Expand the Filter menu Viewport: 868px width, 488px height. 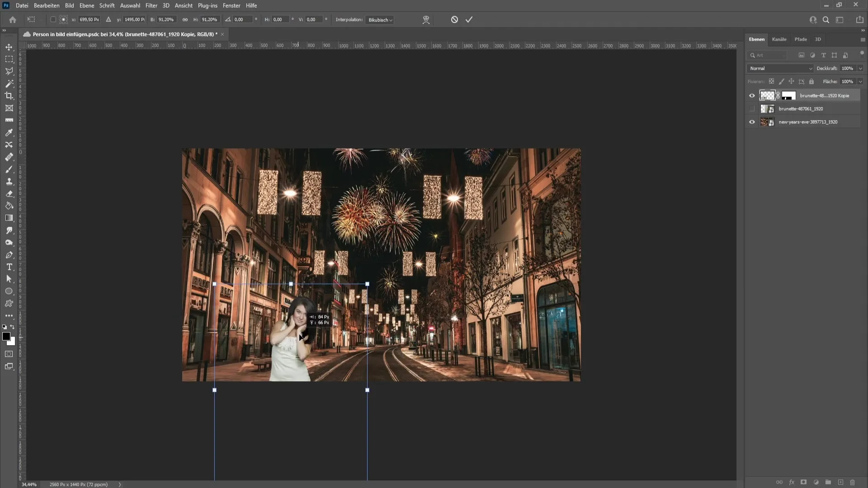[151, 5]
